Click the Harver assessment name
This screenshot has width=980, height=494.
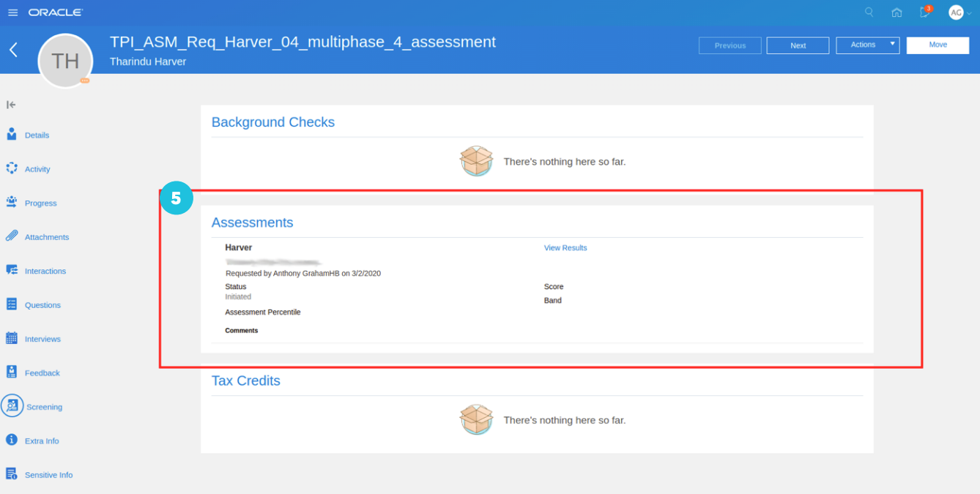coord(239,248)
